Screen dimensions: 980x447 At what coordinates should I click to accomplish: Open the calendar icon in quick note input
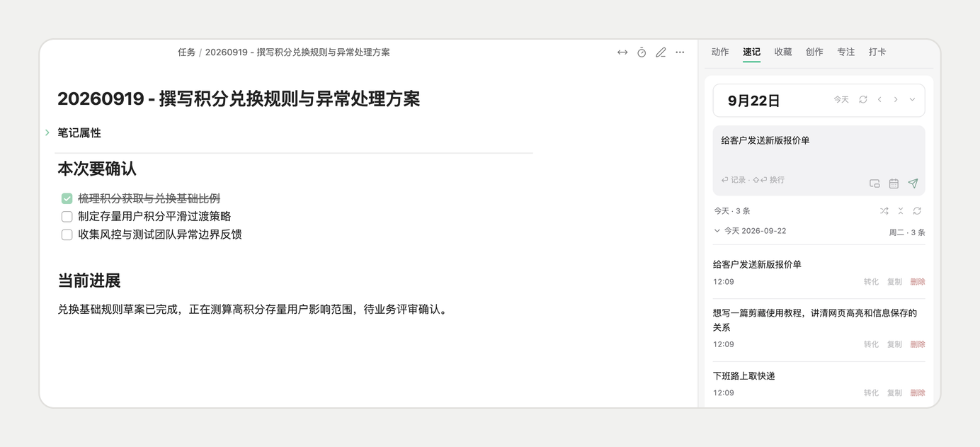(894, 183)
